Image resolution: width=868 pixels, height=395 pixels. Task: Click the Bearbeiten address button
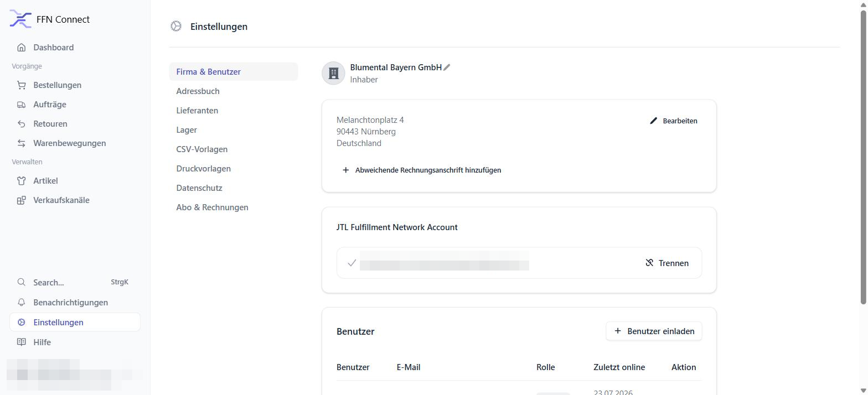[673, 121]
